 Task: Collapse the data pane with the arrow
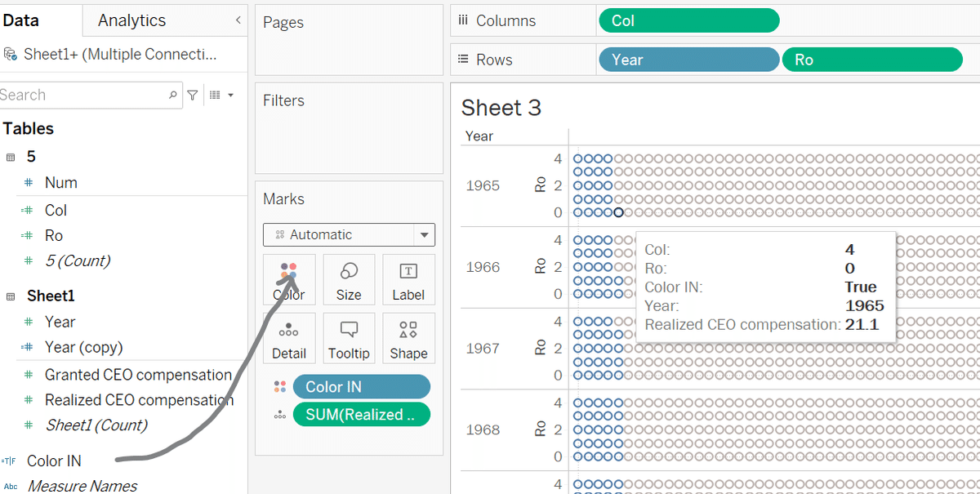237,20
